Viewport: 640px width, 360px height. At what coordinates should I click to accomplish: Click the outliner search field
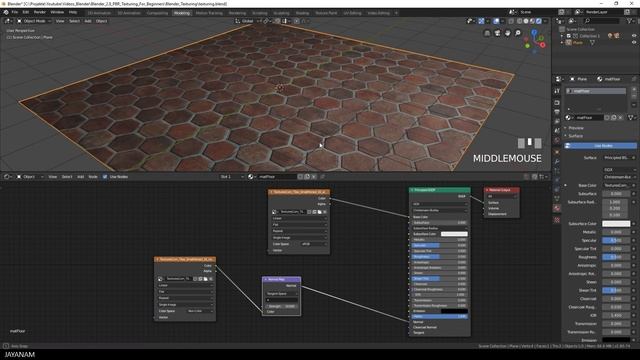coord(601,21)
